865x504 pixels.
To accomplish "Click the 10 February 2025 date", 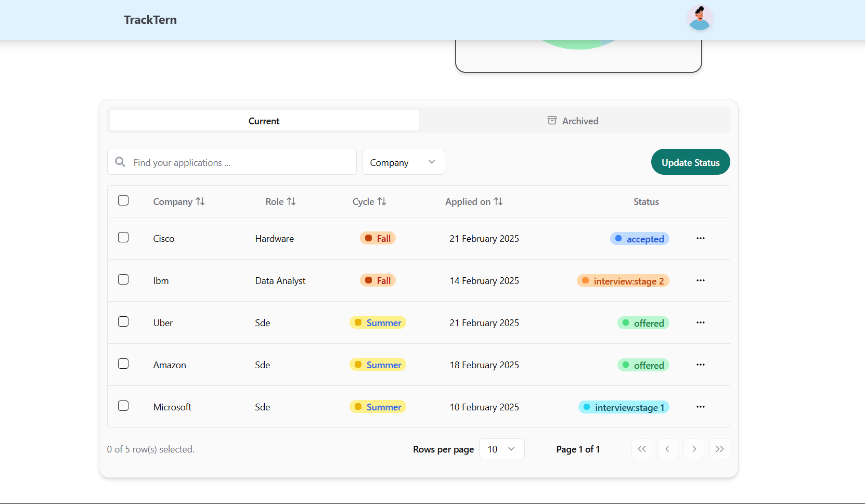I will [484, 407].
